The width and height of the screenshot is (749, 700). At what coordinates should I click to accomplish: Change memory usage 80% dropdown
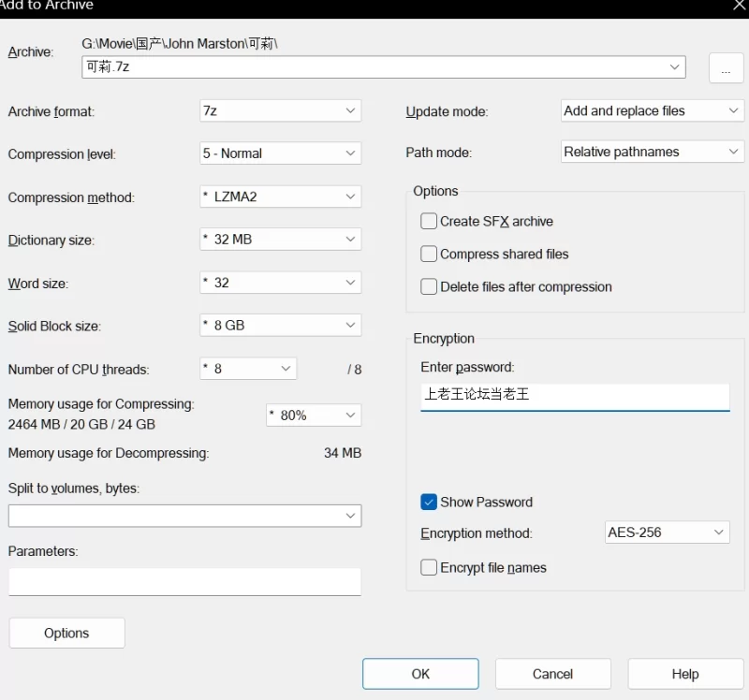[314, 415]
